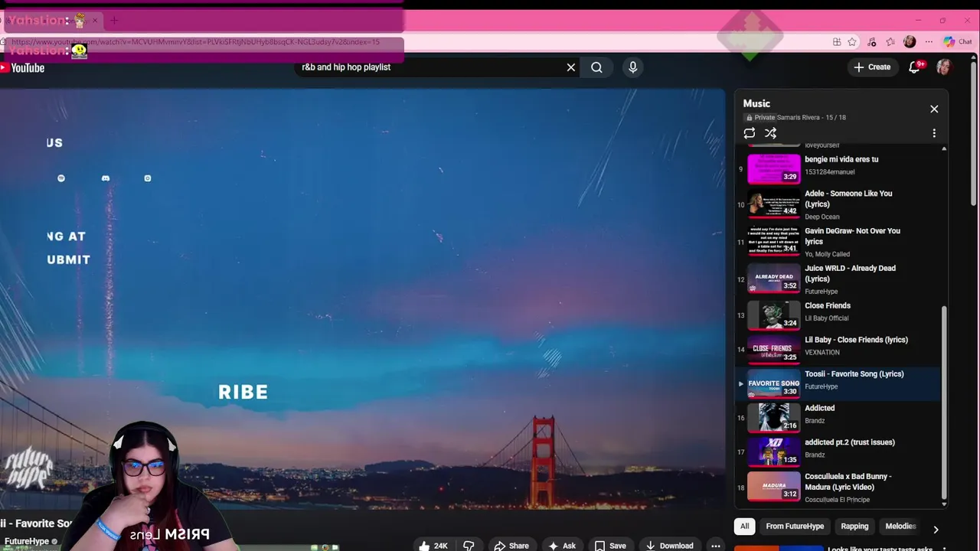Click the Adele video thumbnail 4:42
Screen dimensions: 980x551
coord(773,203)
